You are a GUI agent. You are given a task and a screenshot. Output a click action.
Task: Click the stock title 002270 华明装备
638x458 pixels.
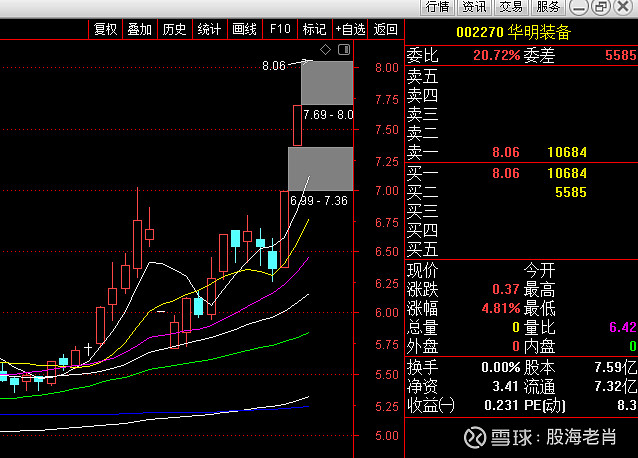coord(513,32)
